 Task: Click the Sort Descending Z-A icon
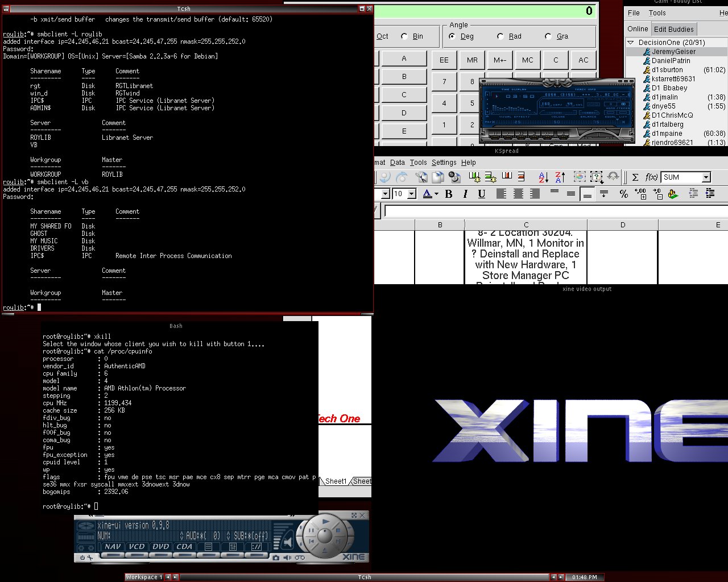(560, 177)
